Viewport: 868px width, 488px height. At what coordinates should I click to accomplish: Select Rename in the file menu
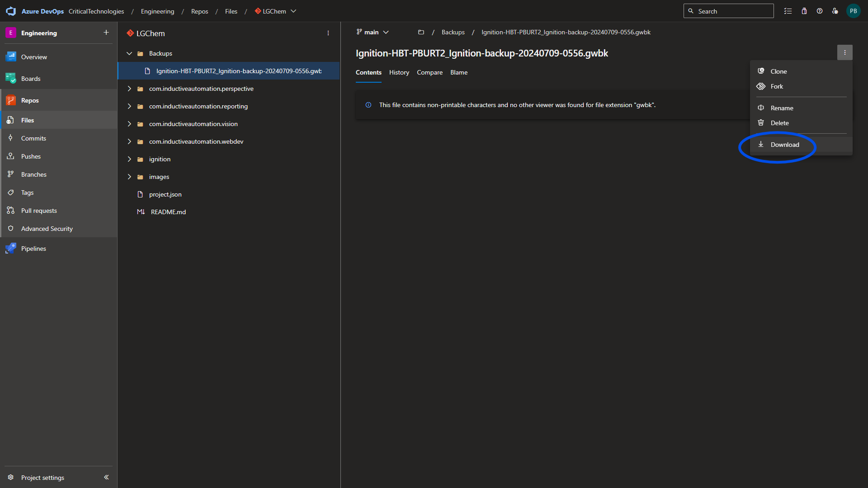[x=782, y=108]
